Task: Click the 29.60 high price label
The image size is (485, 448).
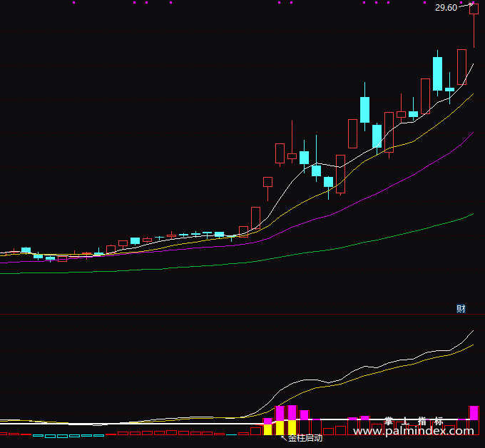Action: pyautogui.click(x=446, y=8)
